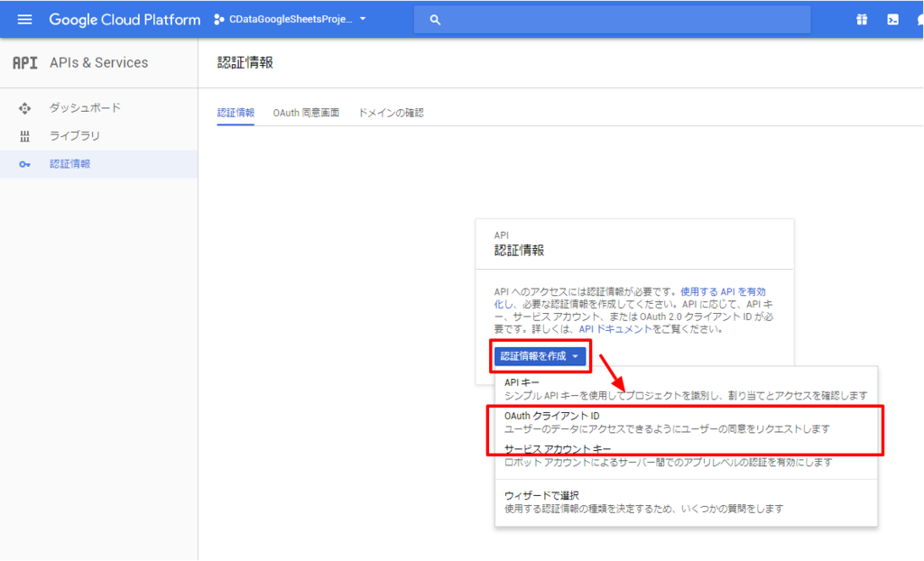The height and width of the screenshot is (561, 924).
Task: Open the hamburger navigation menu
Action: coord(24,20)
